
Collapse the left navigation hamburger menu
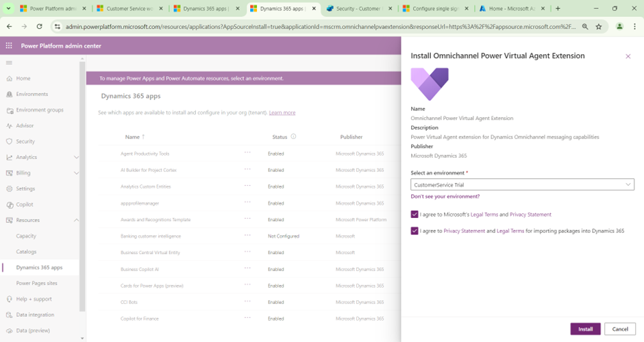click(x=9, y=62)
